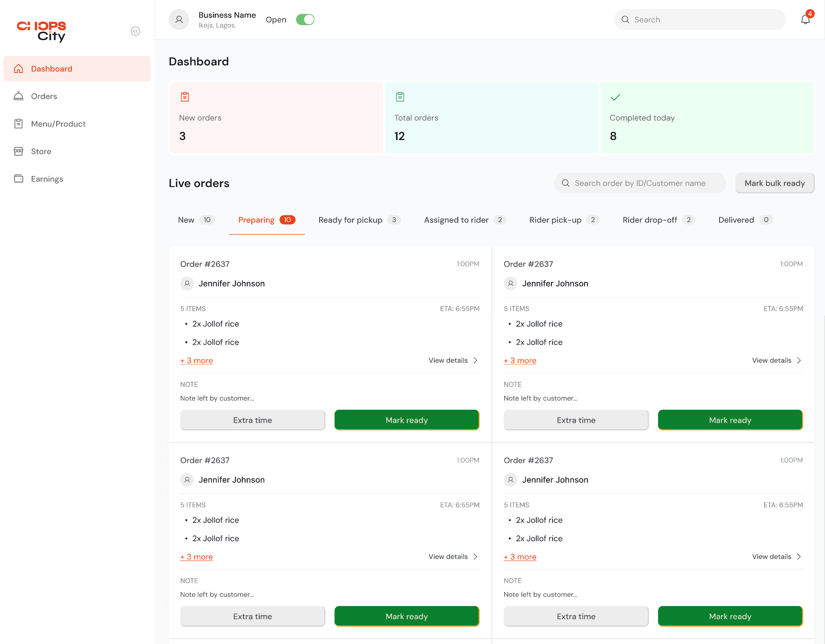
Task: Open the Ready for pickup tab
Action: (360, 220)
